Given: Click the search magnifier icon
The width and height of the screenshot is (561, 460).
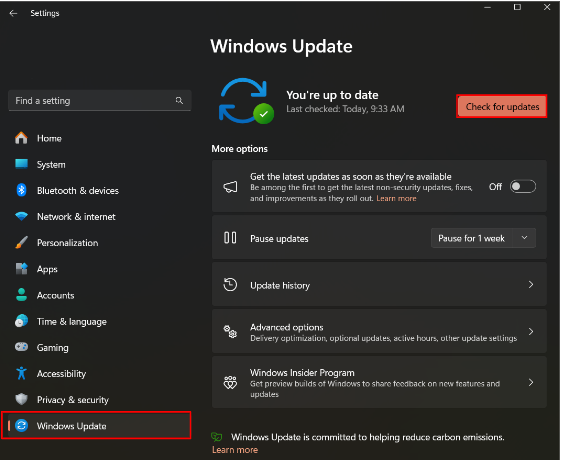Looking at the screenshot, I should click(179, 101).
